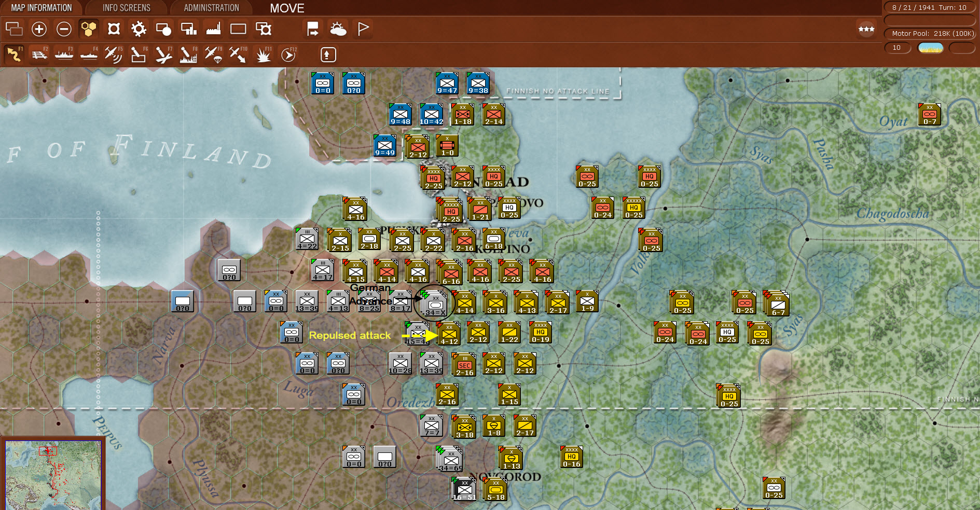Viewport: 980px width, 510px height.
Task: Click the boxed up-arrow icon
Action: click(x=327, y=54)
